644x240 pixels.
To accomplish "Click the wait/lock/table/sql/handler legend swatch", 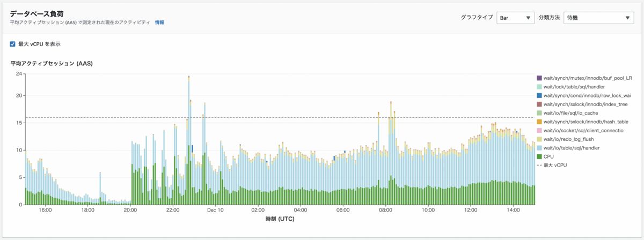I will (x=539, y=87).
